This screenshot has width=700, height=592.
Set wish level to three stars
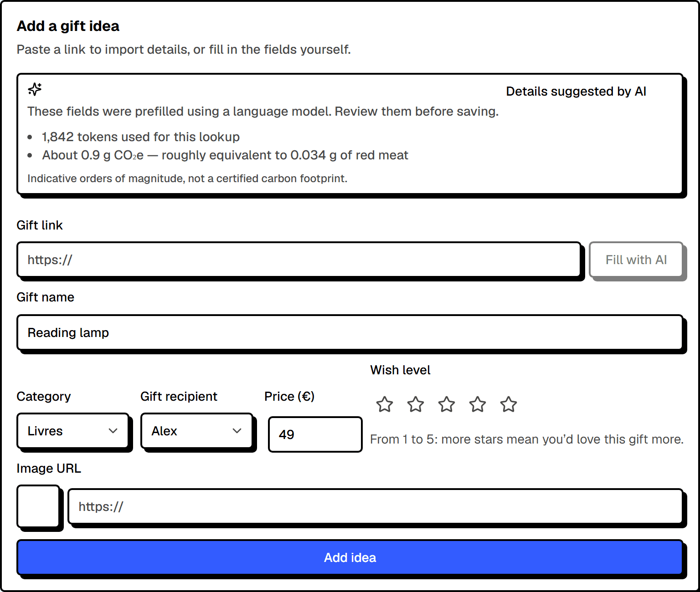point(447,404)
